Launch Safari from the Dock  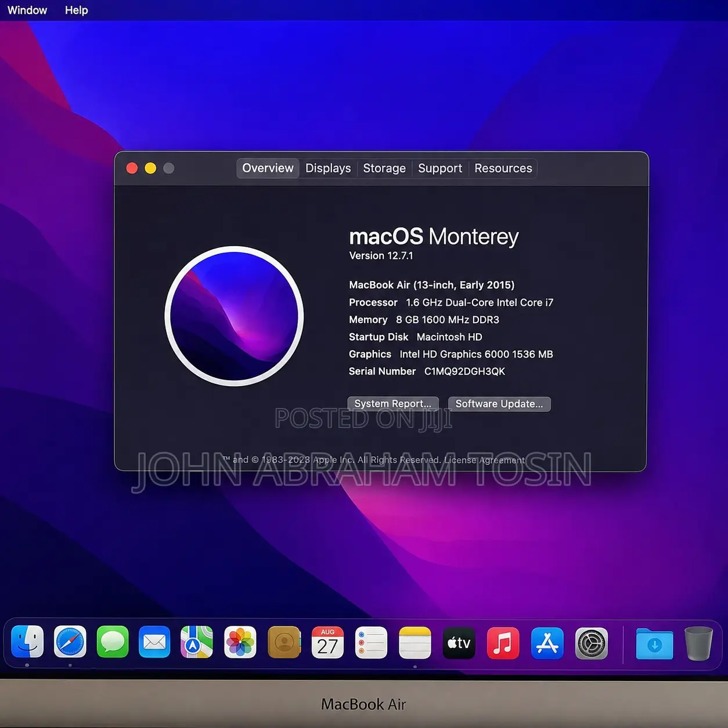click(70, 642)
